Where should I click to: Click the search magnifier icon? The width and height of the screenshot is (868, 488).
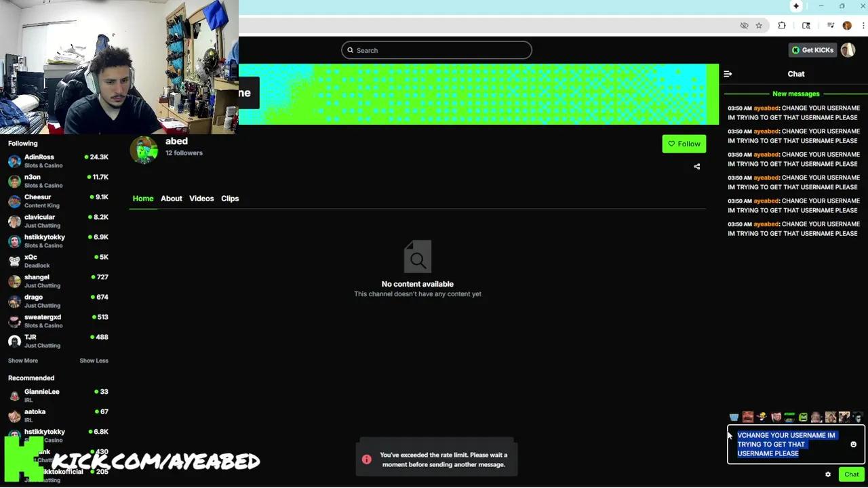point(350,50)
